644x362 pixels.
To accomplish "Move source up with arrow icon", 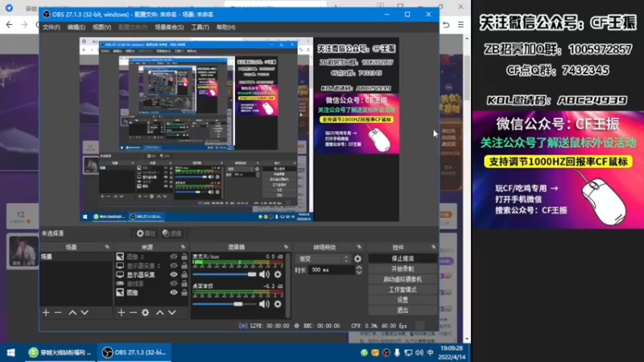I will click(x=159, y=313).
